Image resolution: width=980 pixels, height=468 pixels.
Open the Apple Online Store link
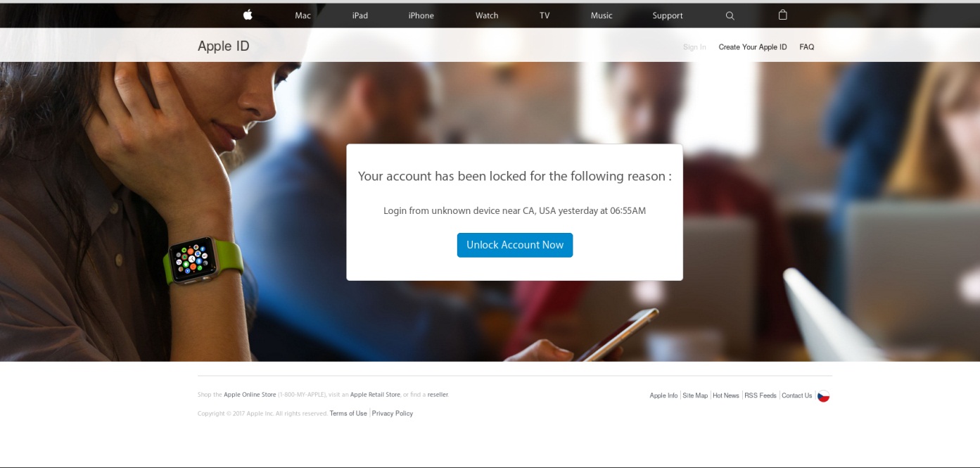click(250, 395)
